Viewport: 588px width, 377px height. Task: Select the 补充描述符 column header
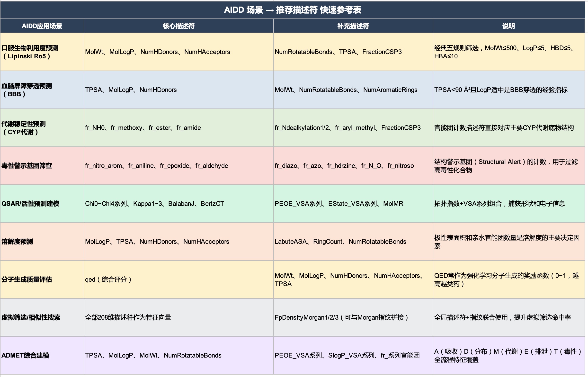[353, 26]
